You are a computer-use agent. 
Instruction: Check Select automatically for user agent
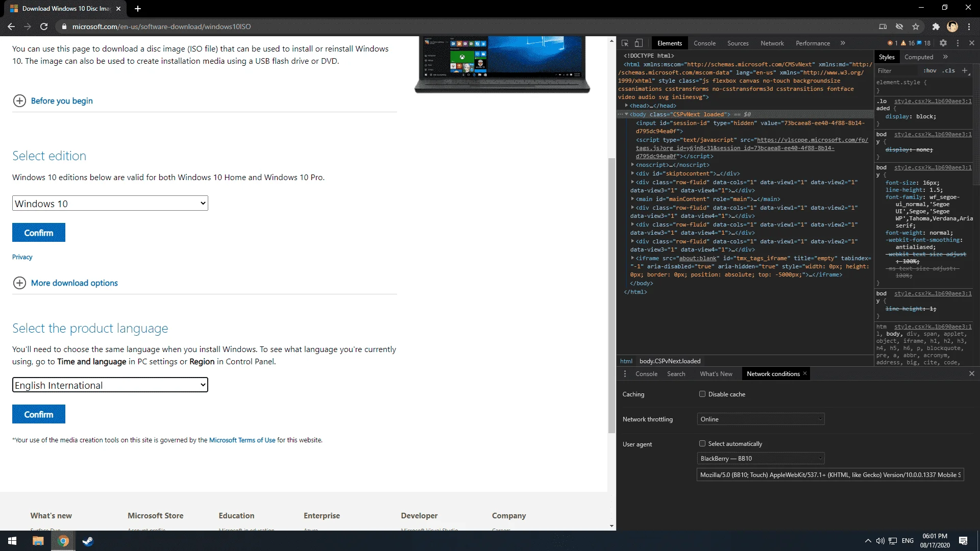[702, 443]
